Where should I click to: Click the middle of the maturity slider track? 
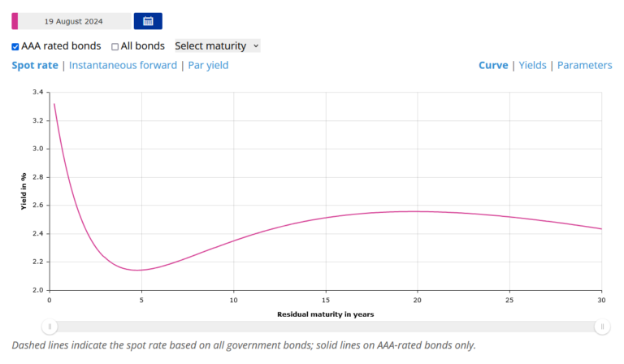325,327
